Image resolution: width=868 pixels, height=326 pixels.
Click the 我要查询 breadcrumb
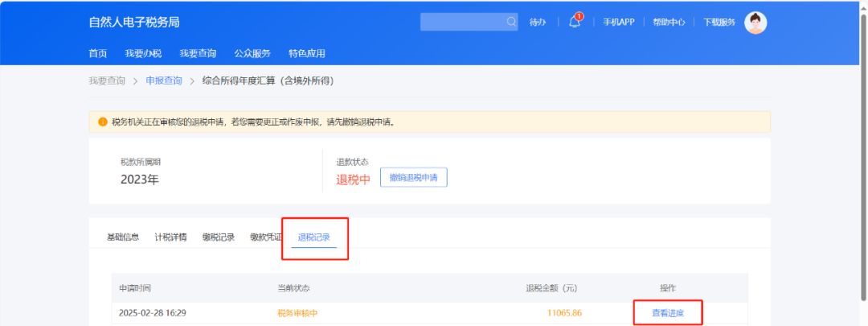point(107,81)
